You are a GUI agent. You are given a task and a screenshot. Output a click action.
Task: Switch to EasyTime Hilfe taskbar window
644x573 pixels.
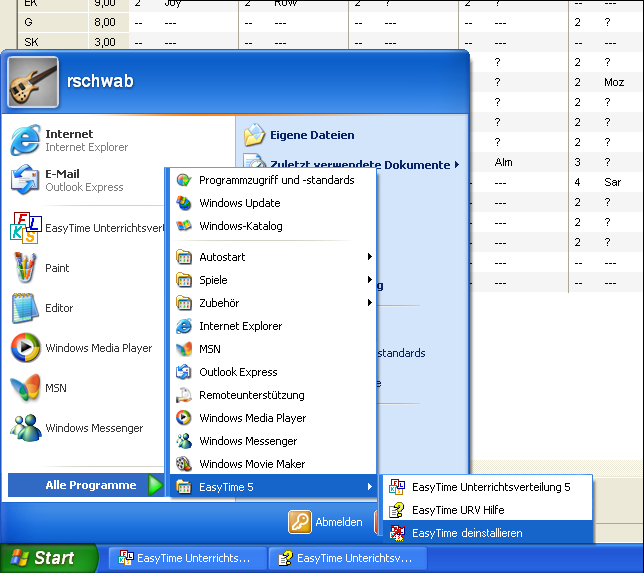[350, 558]
